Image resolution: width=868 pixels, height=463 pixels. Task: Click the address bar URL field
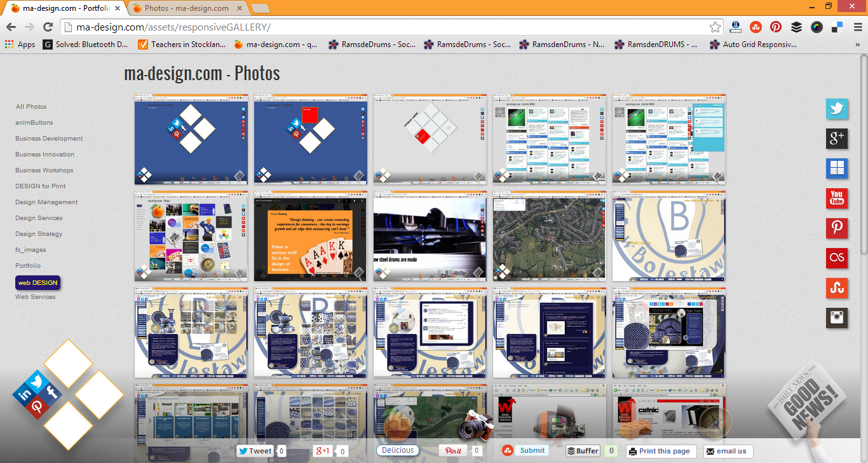pos(381,27)
